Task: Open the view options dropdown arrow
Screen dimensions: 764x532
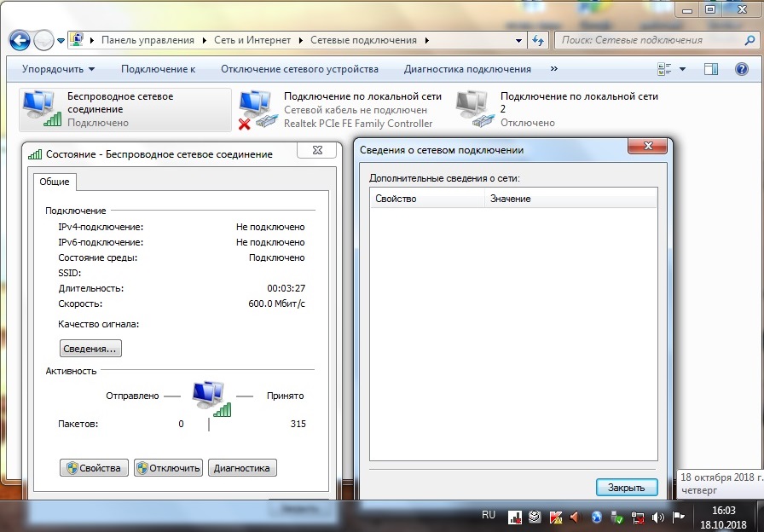Action: tap(683, 69)
